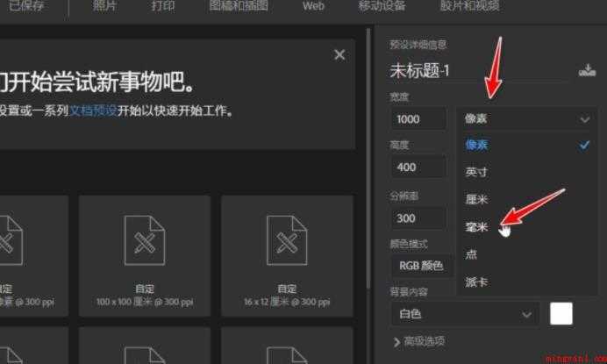The image size is (607, 364).
Task: Click the resolution field showing 300
Action: click(418, 218)
